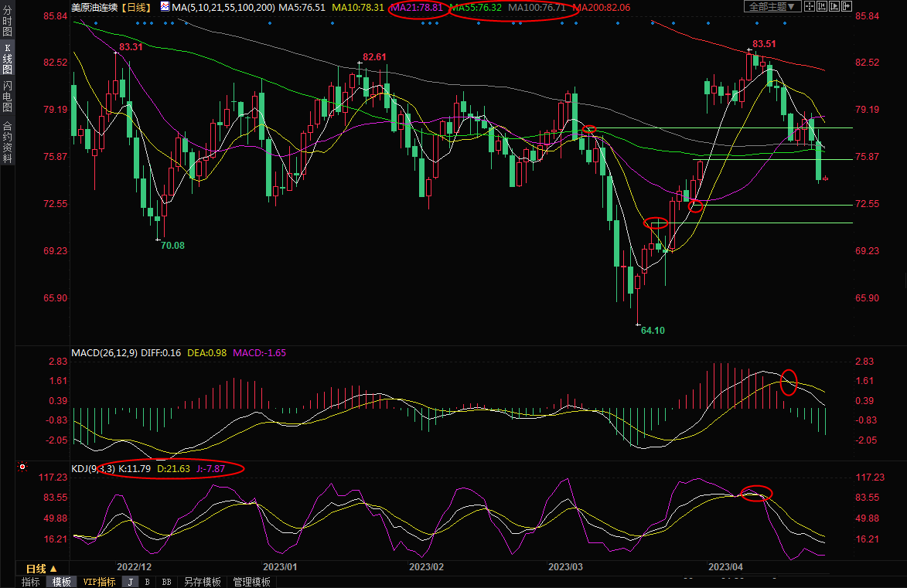Screen dimensions: 907x588
Task: Click the MACD(26,12,9) indicator label
Action: 104,352
